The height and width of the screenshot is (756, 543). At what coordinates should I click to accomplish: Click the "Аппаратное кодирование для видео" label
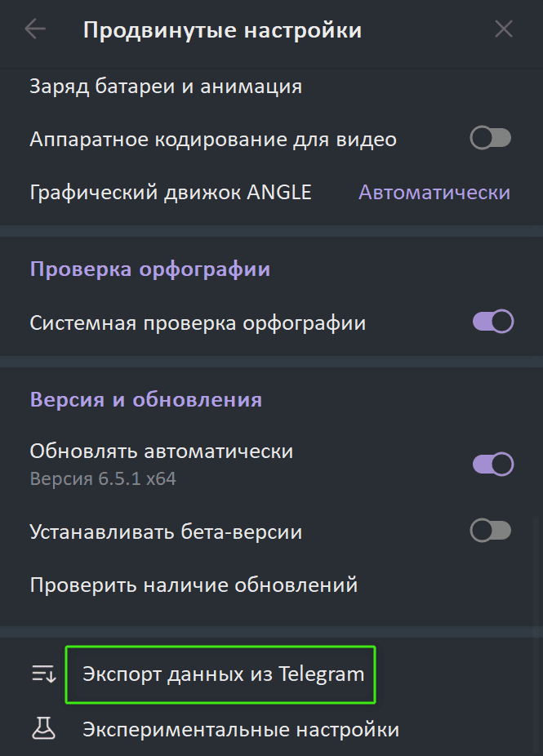pyautogui.click(x=213, y=139)
